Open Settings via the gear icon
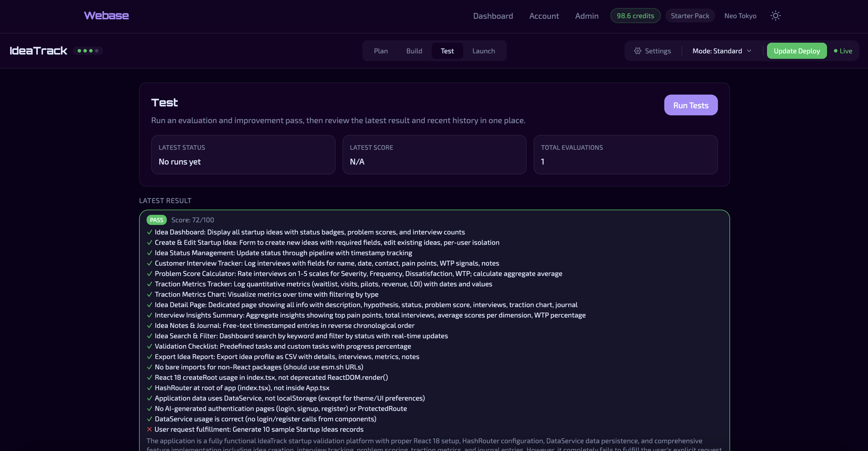This screenshot has width=868, height=451. coord(653,50)
